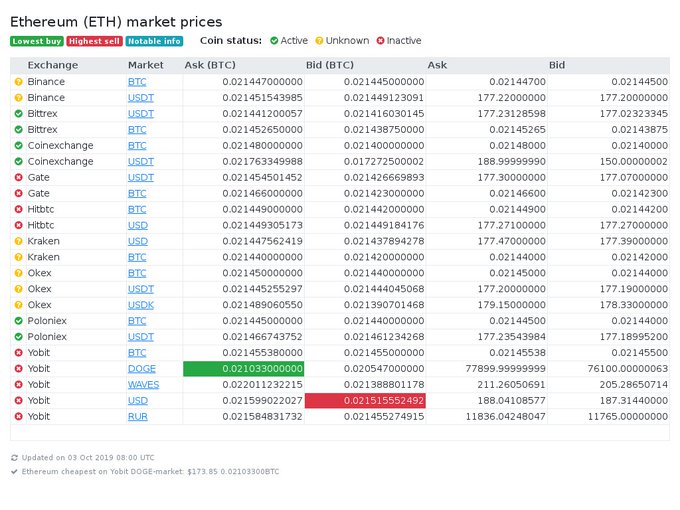The height and width of the screenshot is (510, 680).
Task: Open the Yobit USD market link
Action: tap(138, 400)
